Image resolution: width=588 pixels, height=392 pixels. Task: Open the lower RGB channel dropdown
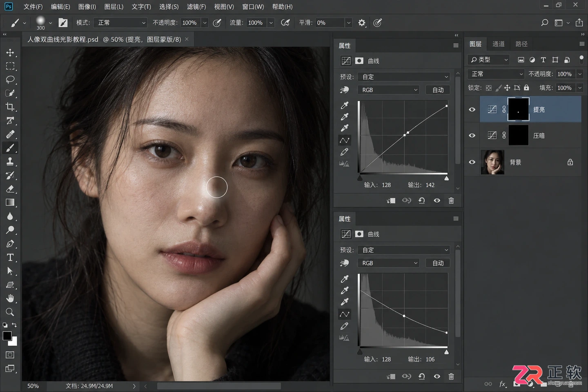[x=389, y=263]
